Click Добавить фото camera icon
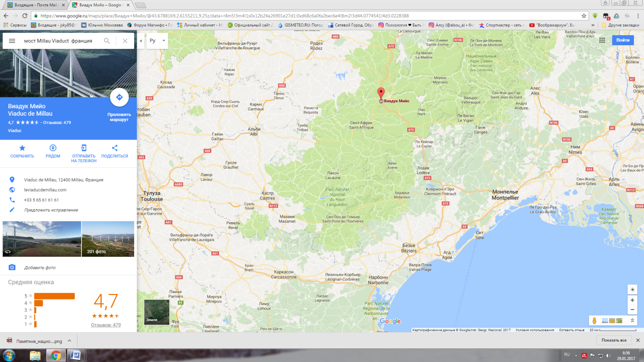The width and height of the screenshot is (644, 362). 12,267
